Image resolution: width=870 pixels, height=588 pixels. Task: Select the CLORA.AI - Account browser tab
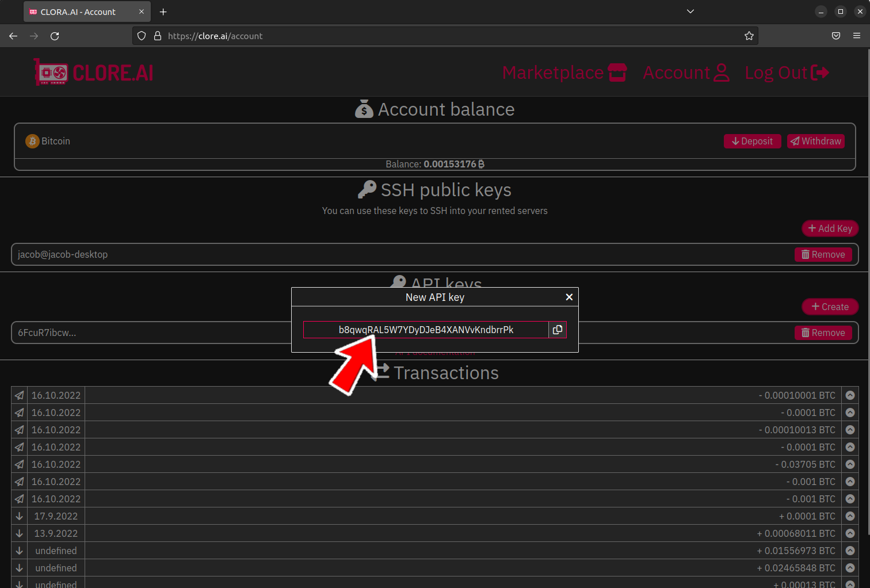click(x=81, y=12)
